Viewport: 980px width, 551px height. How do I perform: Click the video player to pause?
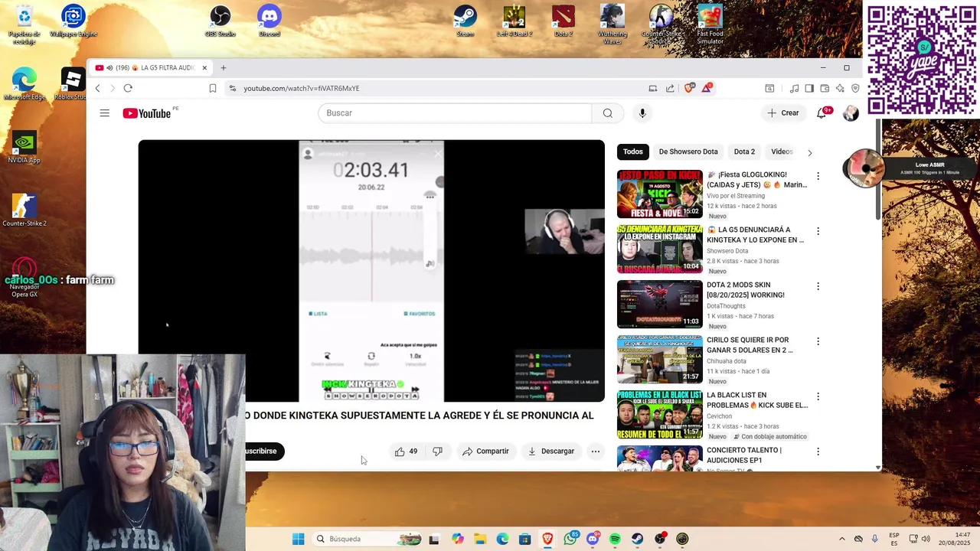coord(371,271)
